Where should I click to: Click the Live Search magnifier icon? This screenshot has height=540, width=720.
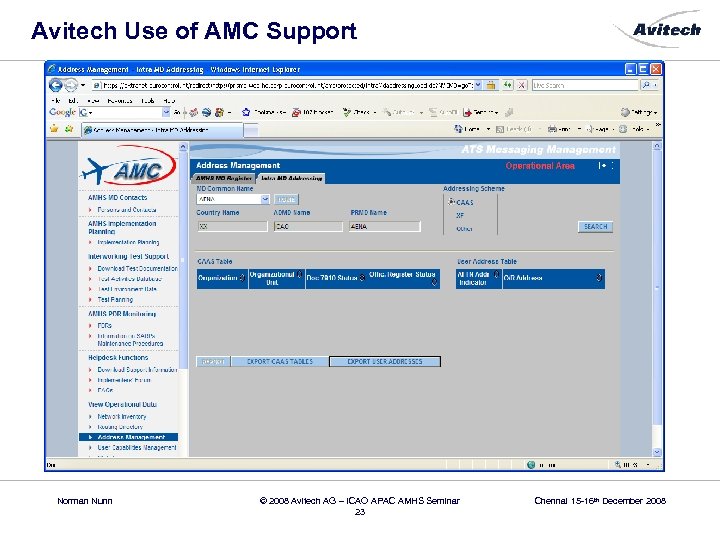pos(646,85)
